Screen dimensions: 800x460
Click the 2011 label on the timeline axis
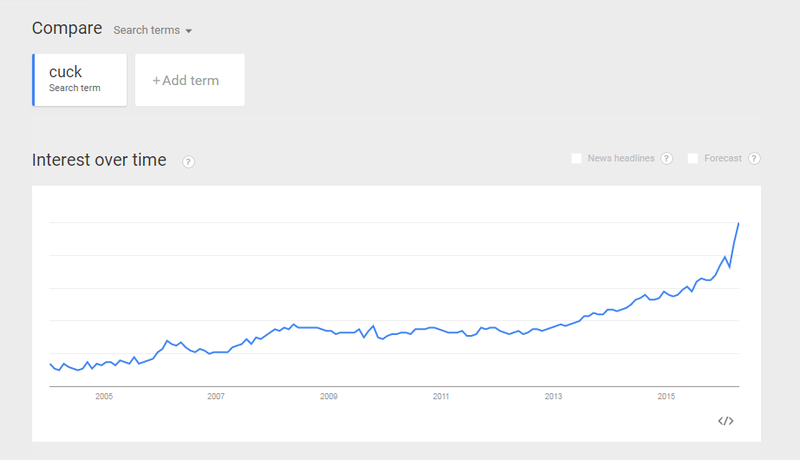[x=441, y=396]
